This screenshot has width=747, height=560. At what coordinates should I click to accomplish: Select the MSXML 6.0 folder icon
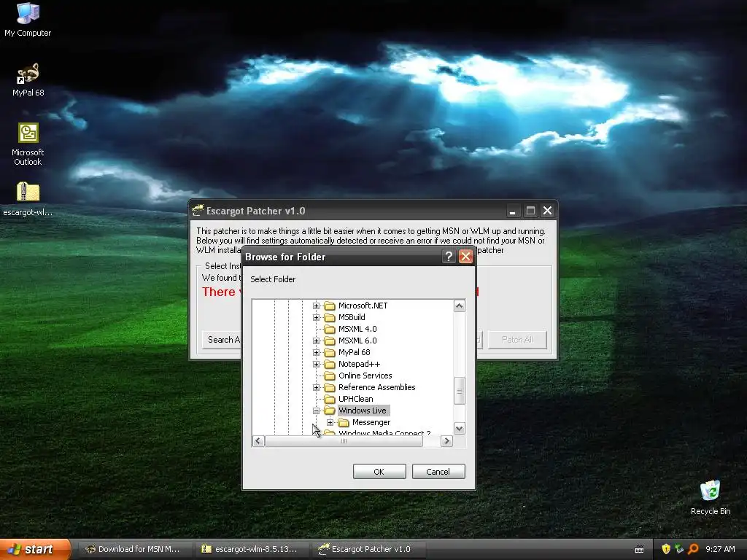point(330,341)
